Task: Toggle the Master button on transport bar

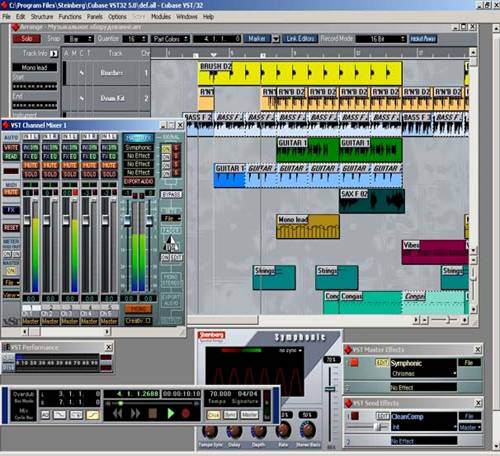Action: point(249,415)
